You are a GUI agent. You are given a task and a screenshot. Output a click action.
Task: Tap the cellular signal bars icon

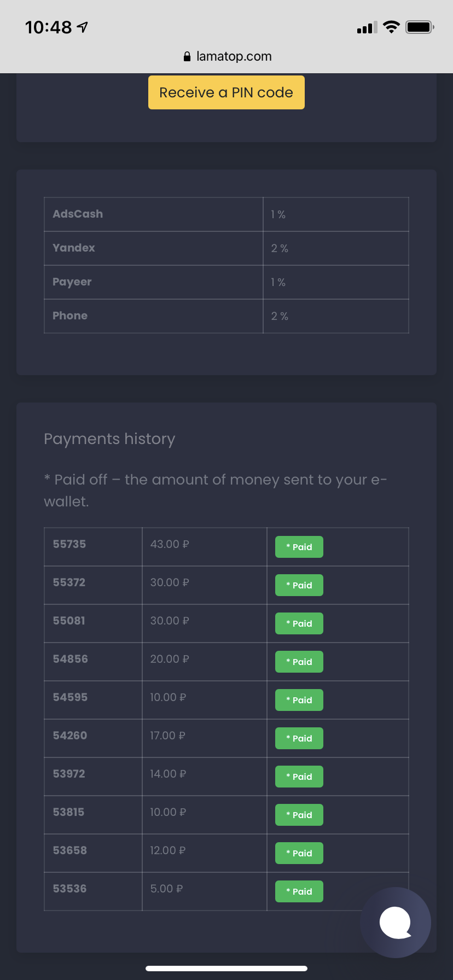point(367,27)
